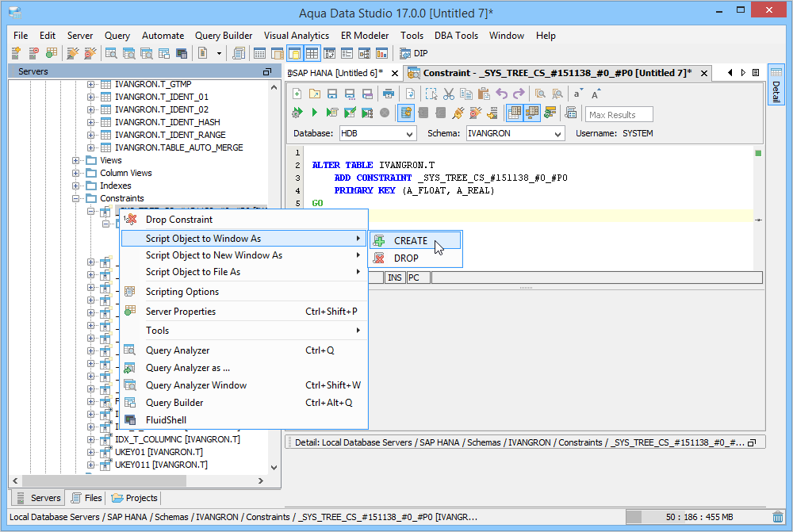Select Scripting Options in context menu
Viewport: 793px width, 532px height.
tap(243, 292)
